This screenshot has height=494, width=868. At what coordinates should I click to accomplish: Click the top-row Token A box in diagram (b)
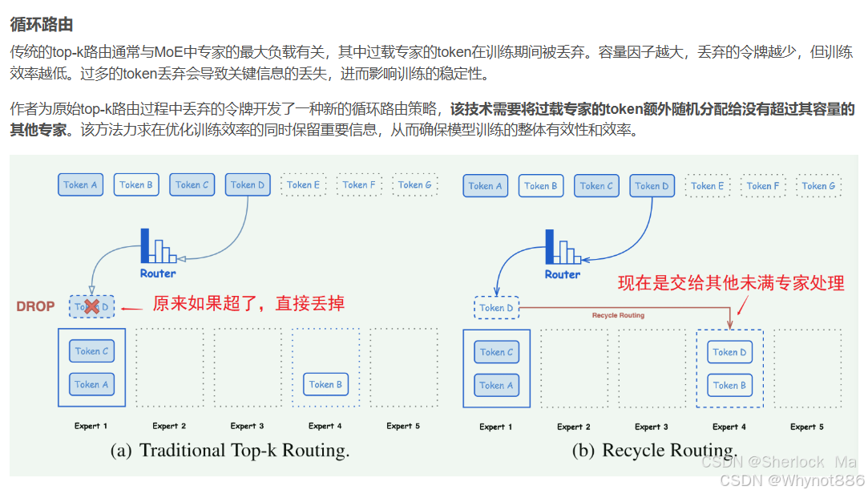[486, 185]
